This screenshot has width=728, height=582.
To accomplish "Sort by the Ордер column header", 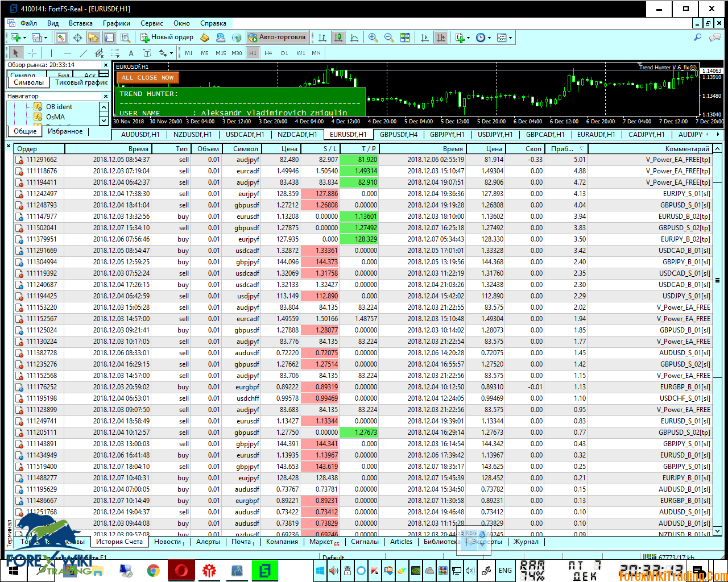I will pos(39,148).
